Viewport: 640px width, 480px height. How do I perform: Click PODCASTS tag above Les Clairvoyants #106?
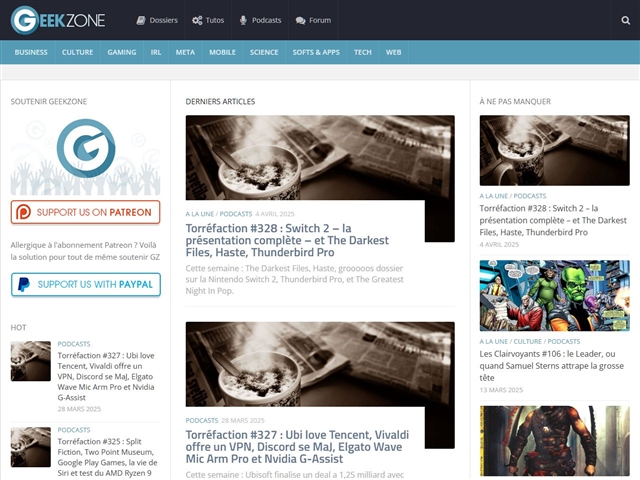tap(564, 341)
